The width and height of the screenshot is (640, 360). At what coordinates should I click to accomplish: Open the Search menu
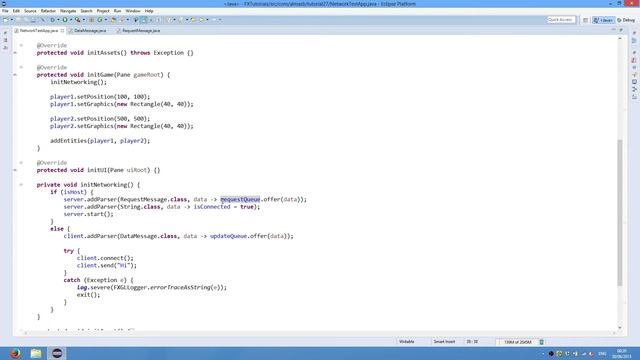click(x=86, y=11)
